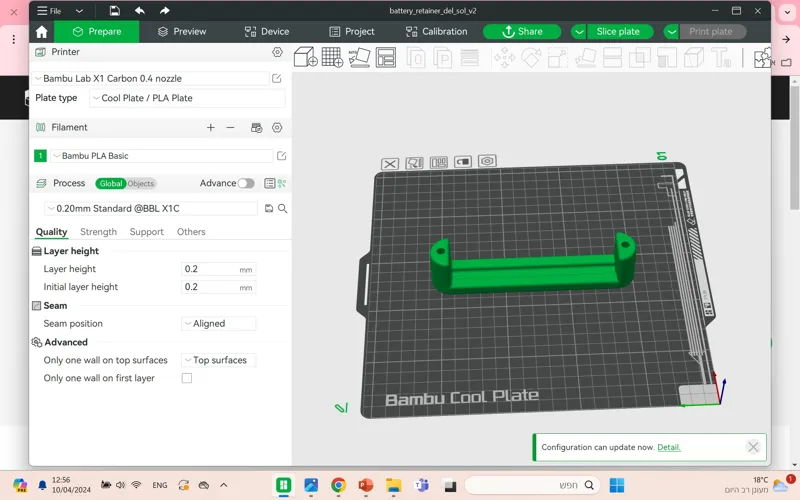Click the Add object cube icon
This screenshot has height=500, width=800.
point(305,57)
